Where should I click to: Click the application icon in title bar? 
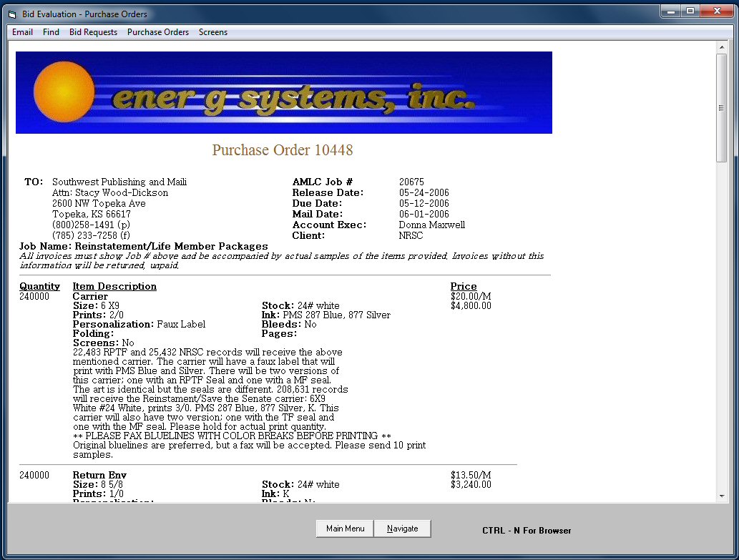(13, 14)
